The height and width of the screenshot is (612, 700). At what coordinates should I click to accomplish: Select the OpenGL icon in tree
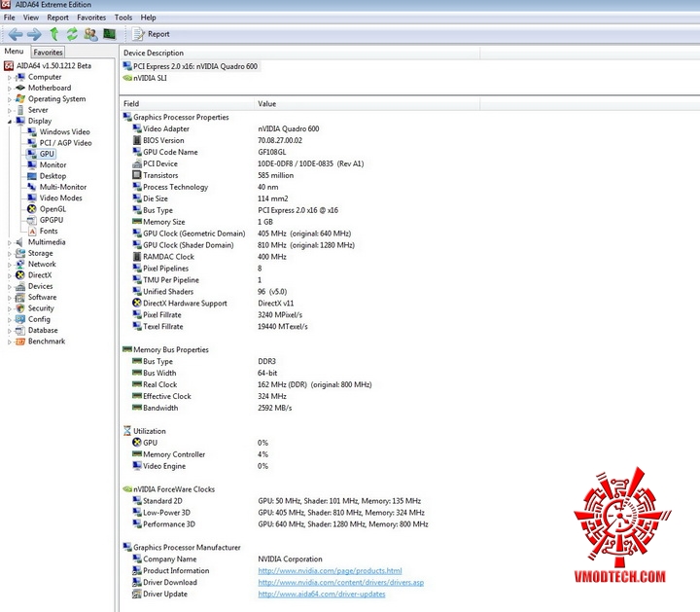[x=32, y=209]
